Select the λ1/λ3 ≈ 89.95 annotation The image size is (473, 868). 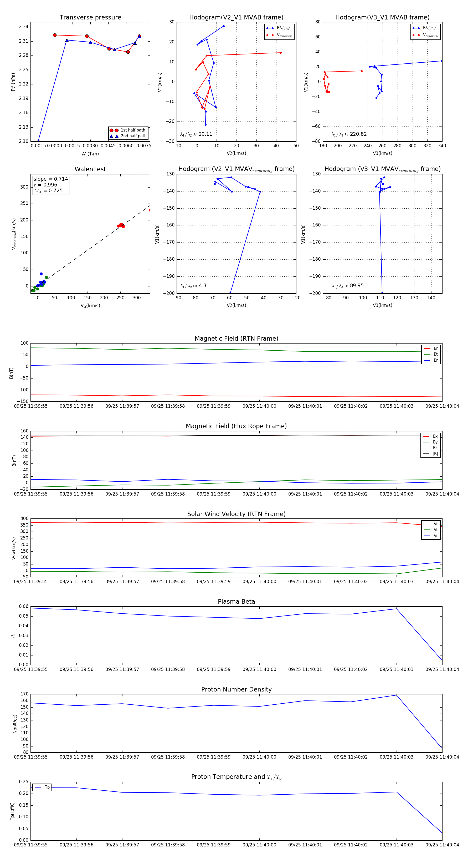[347, 286]
